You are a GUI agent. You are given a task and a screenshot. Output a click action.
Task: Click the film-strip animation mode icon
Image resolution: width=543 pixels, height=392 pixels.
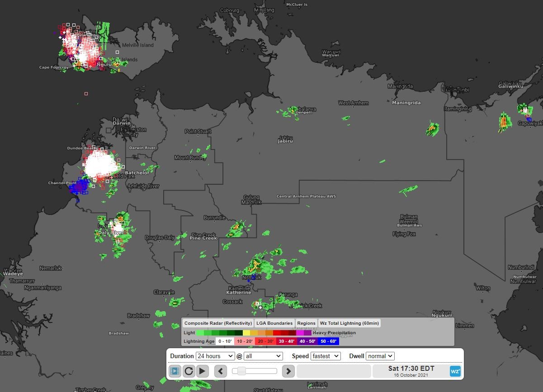(x=175, y=371)
